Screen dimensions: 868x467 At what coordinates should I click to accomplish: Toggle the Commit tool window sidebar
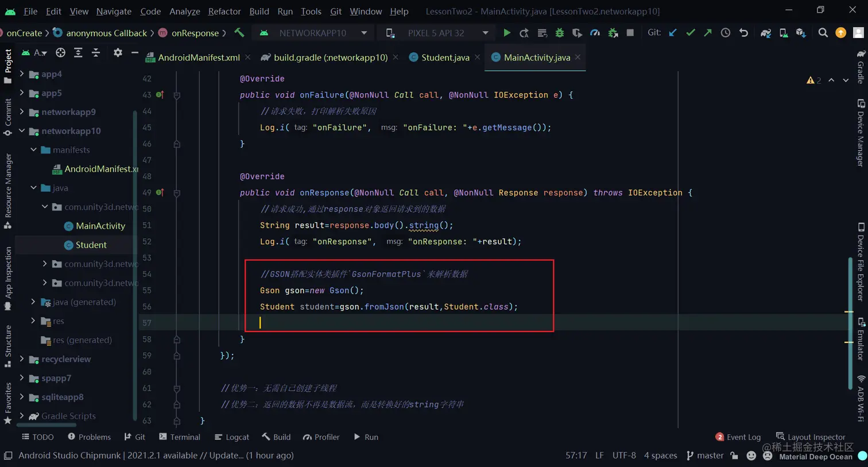click(8, 117)
